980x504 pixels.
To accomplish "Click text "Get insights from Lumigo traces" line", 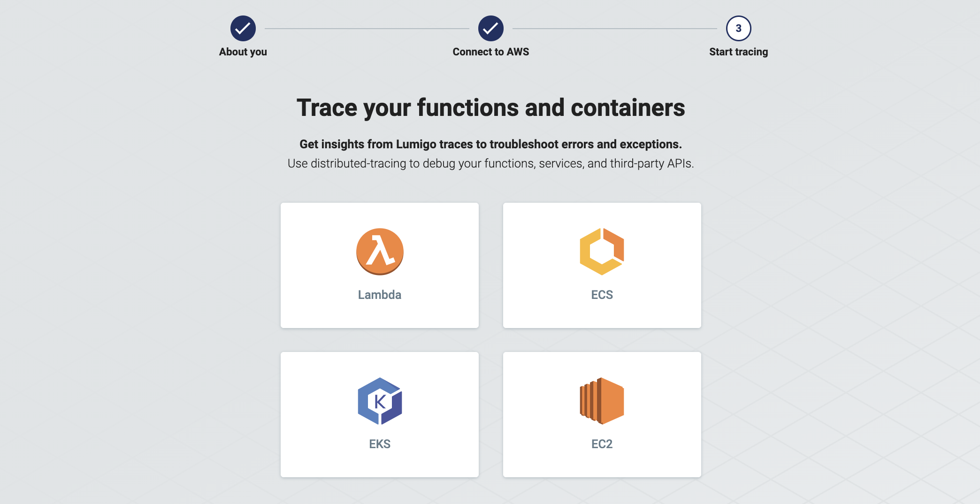I will 491,144.
